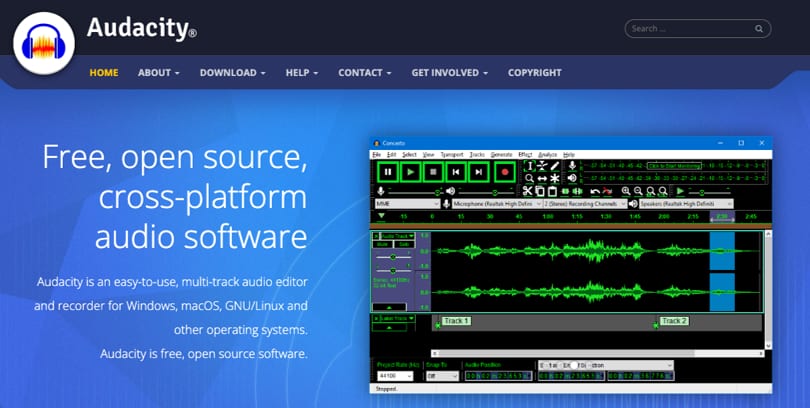The image size is (810, 408).
Task: Open the MME audio host dropdown
Action: point(408,204)
